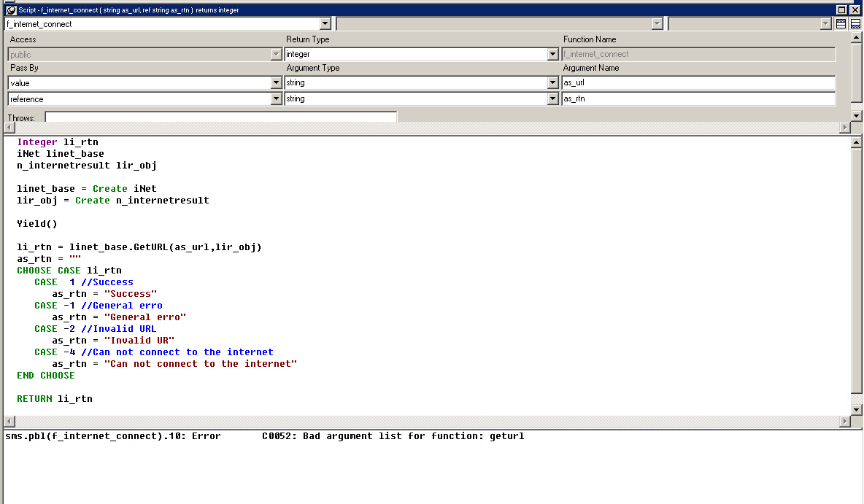Click the "END CHOOSE" line

[x=46, y=376]
